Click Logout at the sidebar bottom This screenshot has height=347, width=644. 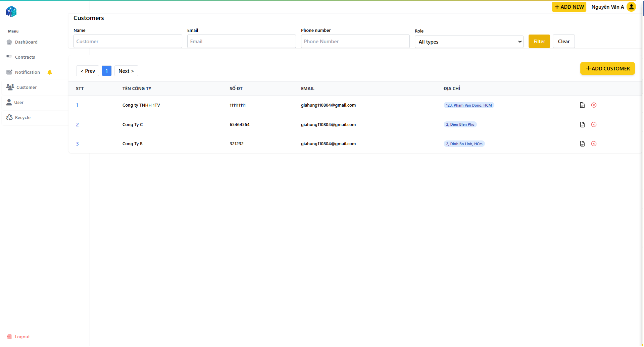[x=22, y=337]
